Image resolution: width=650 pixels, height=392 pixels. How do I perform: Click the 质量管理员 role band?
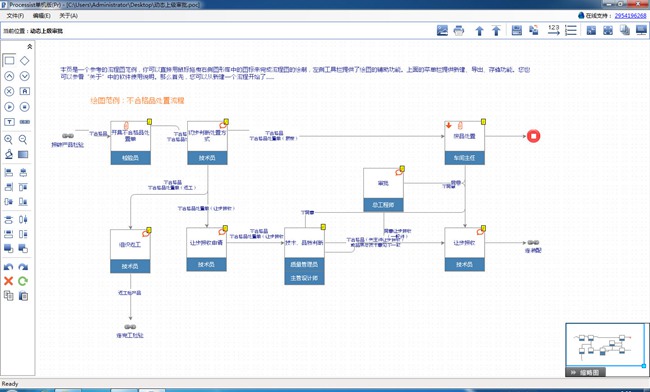click(304, 264)
